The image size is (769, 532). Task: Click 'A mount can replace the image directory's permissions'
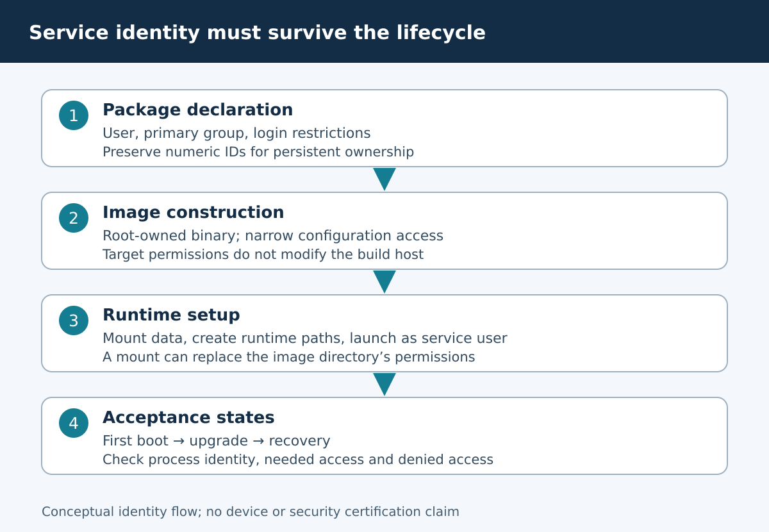(289, 357)
